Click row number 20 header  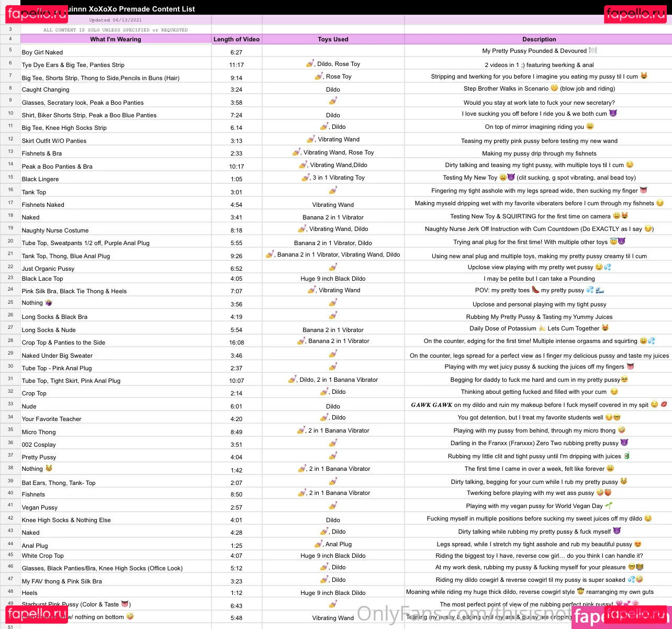[x=10, y=241]
